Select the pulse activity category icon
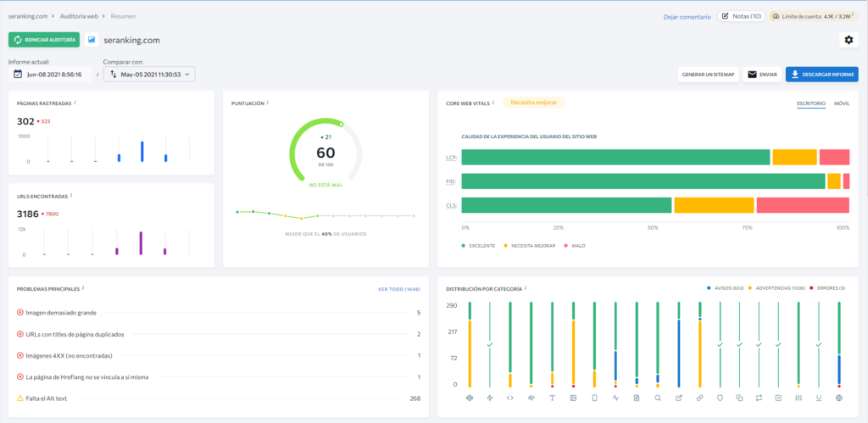 point(615,398)
